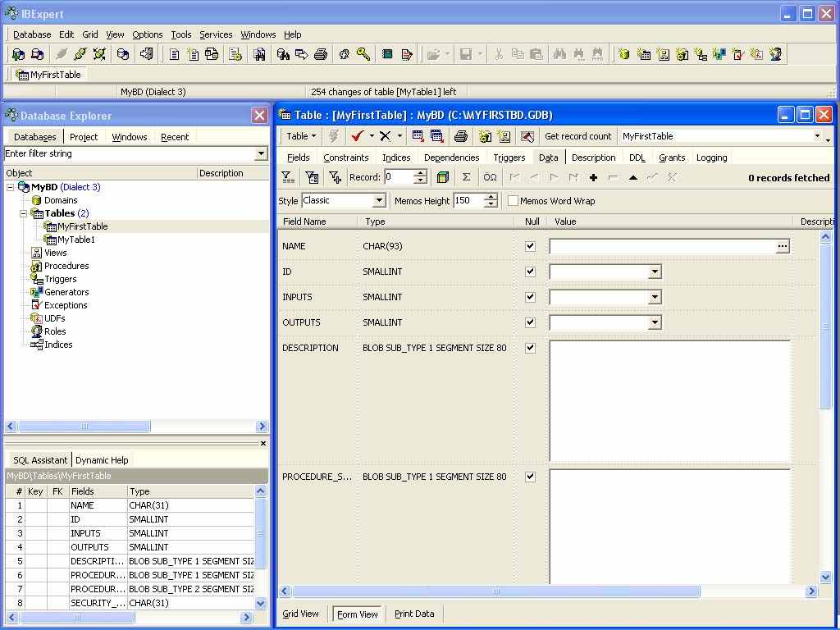Click the MyFirstTable window tab below the toolbar
Screen dimensions: 840x630
(x=48, y=75)
